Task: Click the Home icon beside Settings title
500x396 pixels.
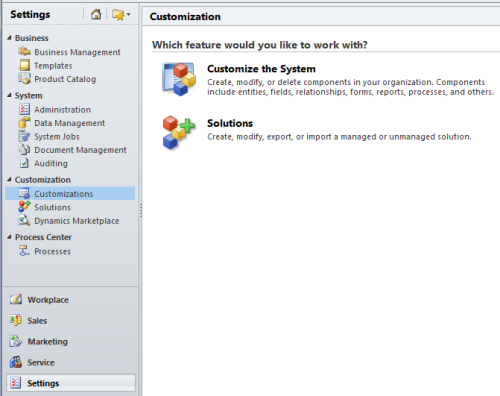Action: (x=96, y=14)
